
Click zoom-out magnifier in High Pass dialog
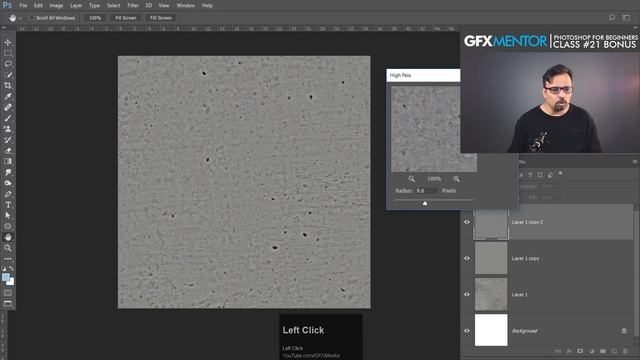click(411, 179)
